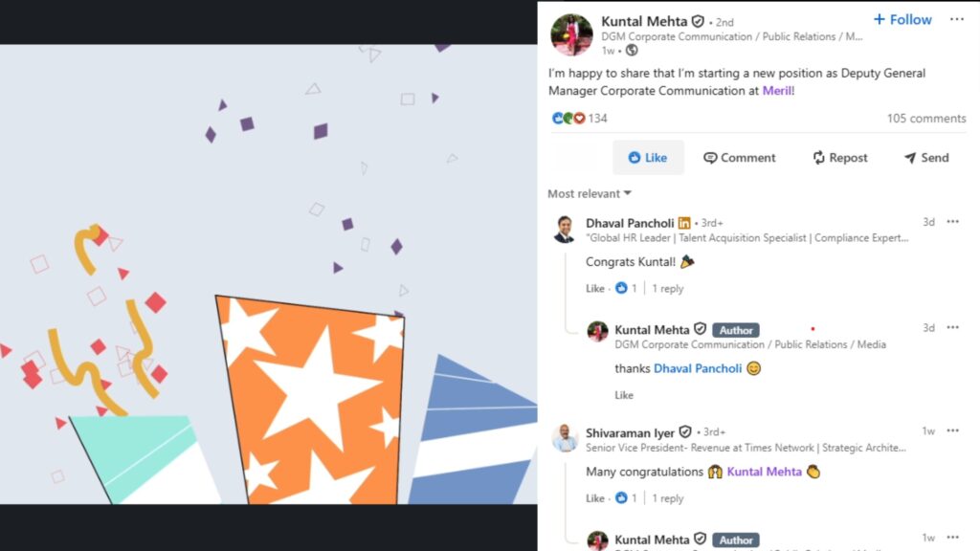The width and height of the screenshot is (980, 551).
Task: Open the Comment action on the post
Action: pyautogui.click(x=740, y=158)
